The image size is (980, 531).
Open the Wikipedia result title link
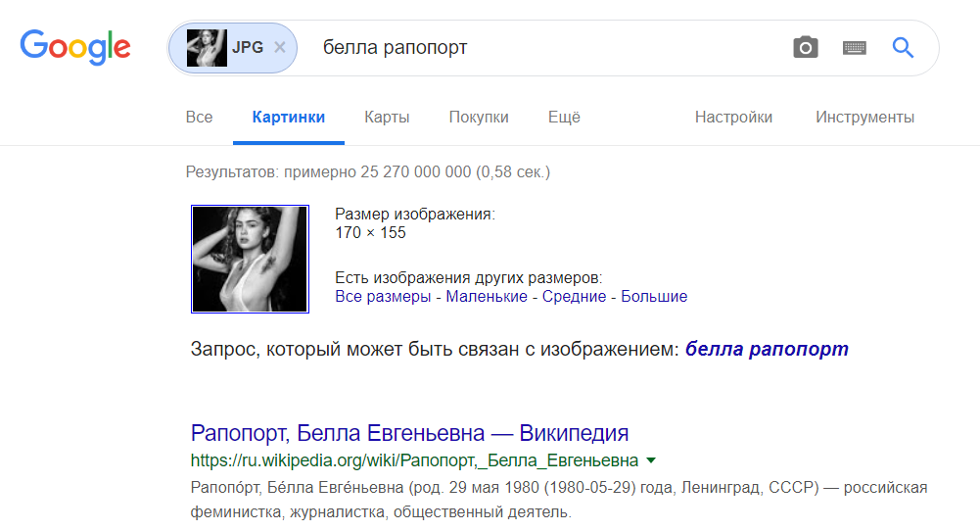[x=409, y=433]
